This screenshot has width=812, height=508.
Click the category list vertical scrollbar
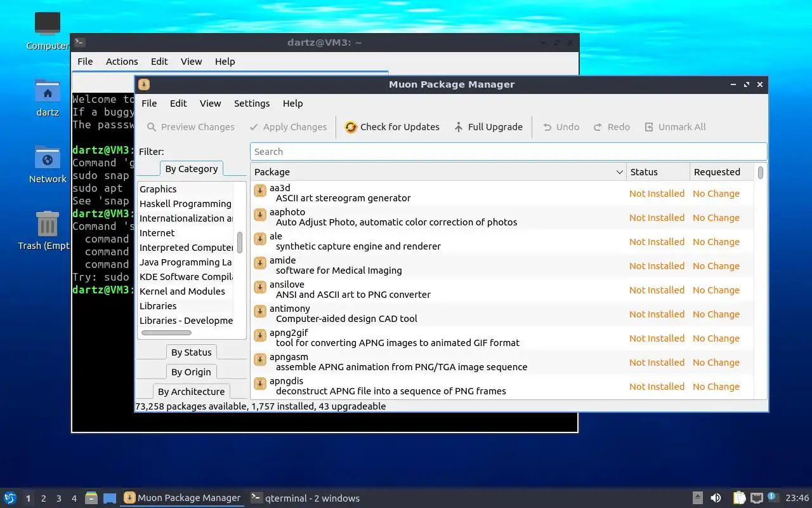pyautogui.click(x=240, y=243)
